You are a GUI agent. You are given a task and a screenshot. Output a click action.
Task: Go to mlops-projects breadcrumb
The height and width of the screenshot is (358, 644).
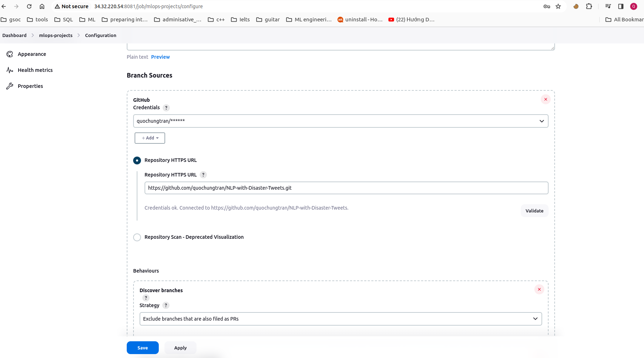(x=56, y=35)
